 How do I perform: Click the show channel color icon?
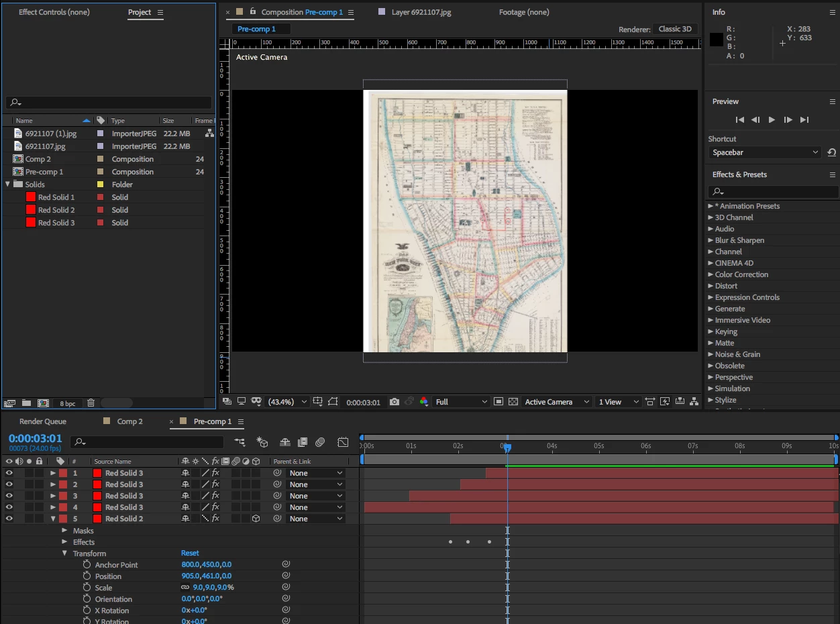point(424,402)
